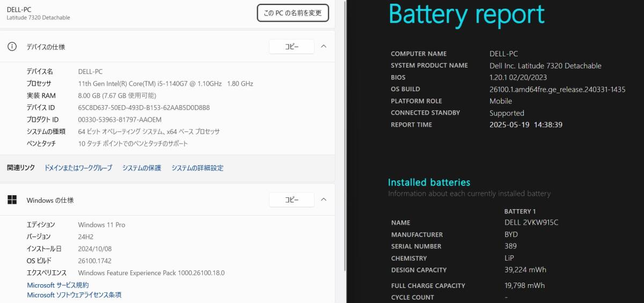644x303 pixels.
Task: Click the CYCLE COUNT label
Action: pyautogui.click(x=412, y=297)
